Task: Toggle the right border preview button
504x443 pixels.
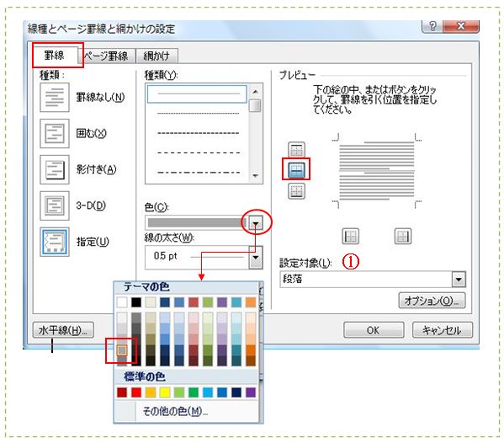Action: pyautogui.click(x=403, y=237)
